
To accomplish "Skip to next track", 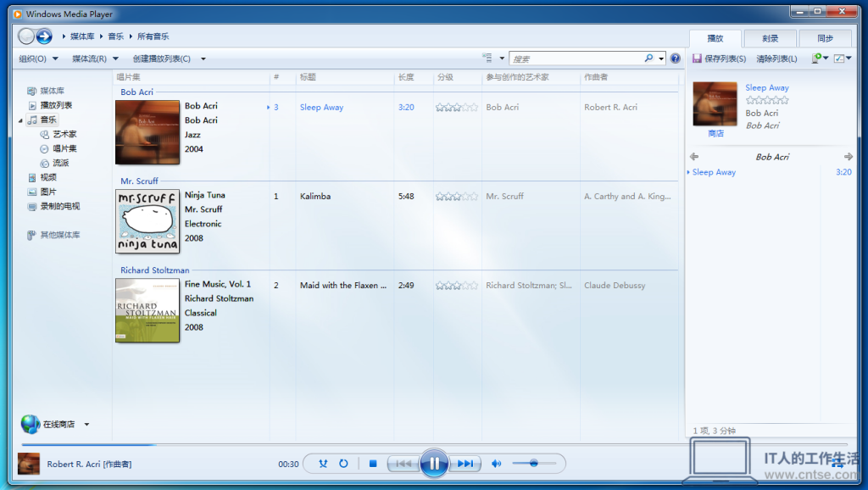I will (x=465, y=464).
